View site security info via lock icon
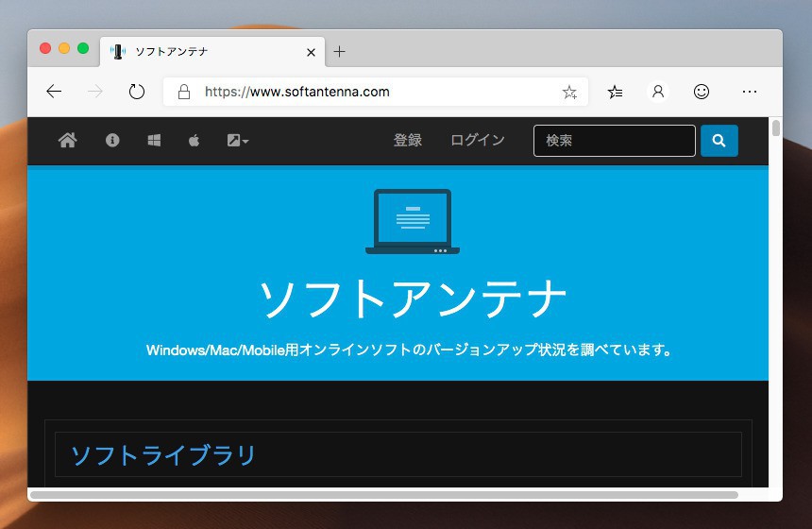This screenshot has width=812, height=529. (x=184, y=92)
